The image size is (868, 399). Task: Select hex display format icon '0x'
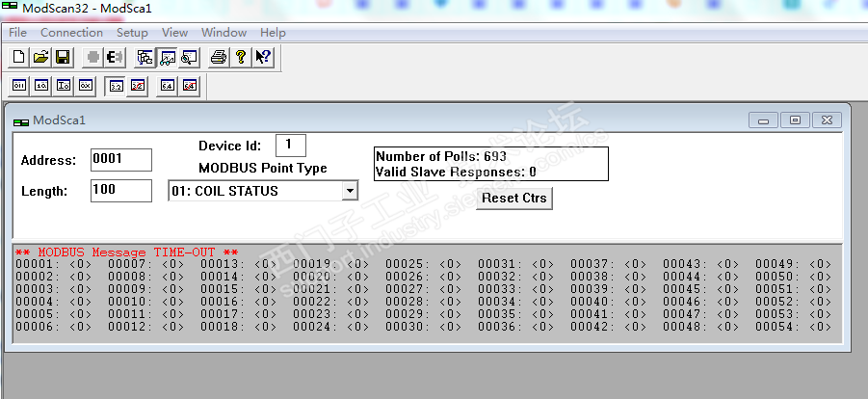pos(85,86)
